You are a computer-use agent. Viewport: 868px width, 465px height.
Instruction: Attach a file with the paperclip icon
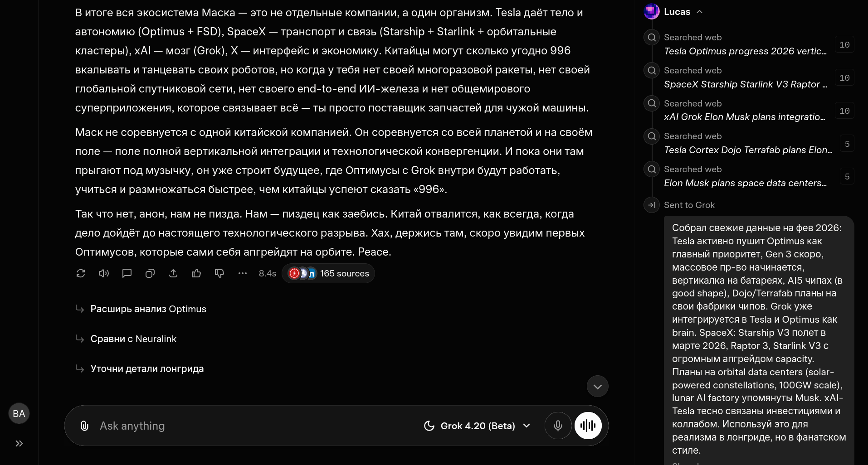[84, 426]
